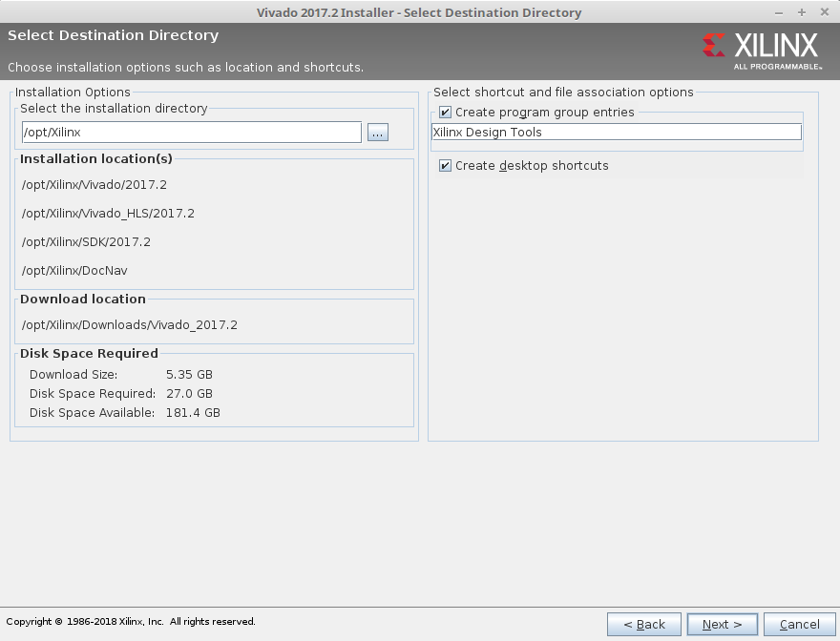
Task: Click the window title bar text
Action: point(419,12)
